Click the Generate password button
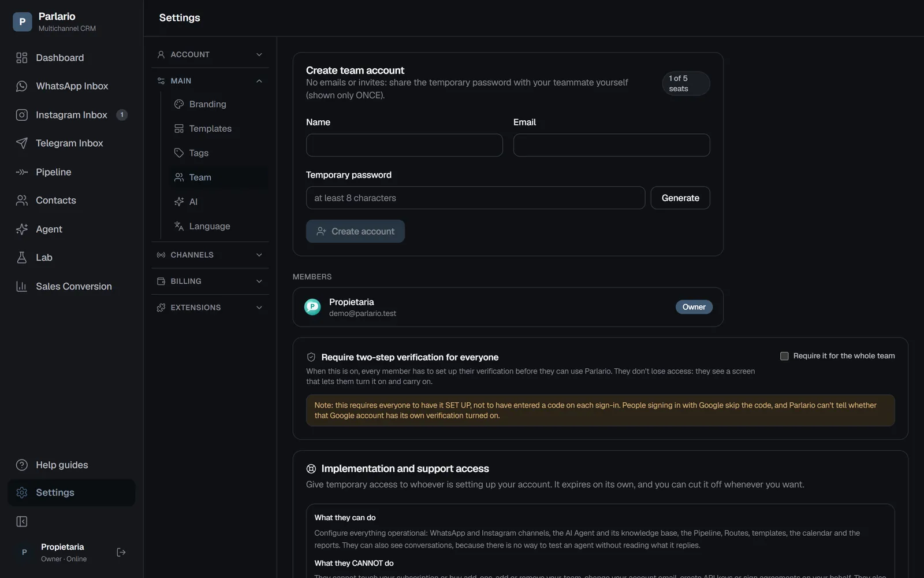 coord(680,198)
